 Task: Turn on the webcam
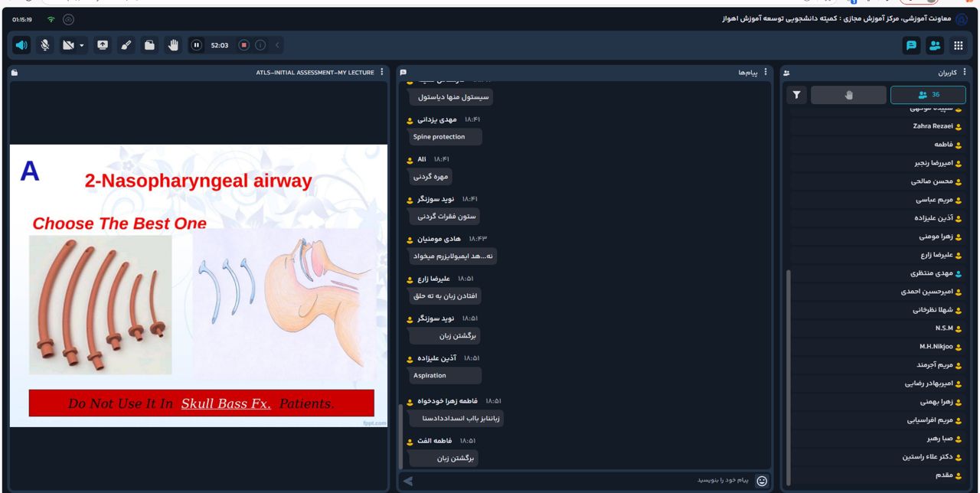68,45
